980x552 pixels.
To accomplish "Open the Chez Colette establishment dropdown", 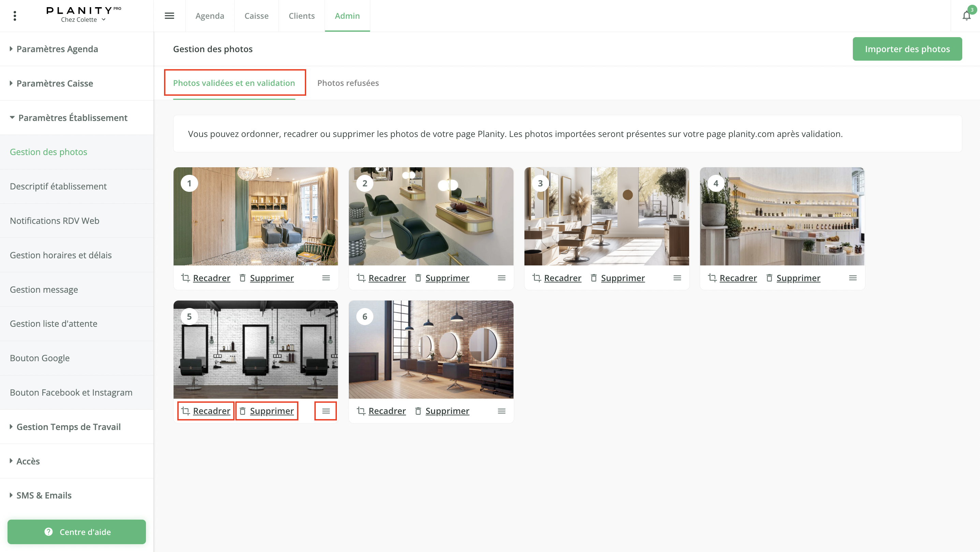I will [83, 20].
